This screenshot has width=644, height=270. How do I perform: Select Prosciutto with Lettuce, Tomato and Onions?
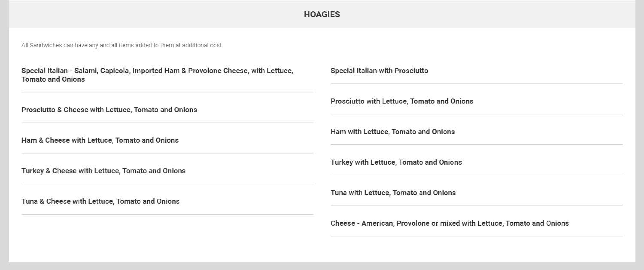pyautogui.click(x=402, y=101)
